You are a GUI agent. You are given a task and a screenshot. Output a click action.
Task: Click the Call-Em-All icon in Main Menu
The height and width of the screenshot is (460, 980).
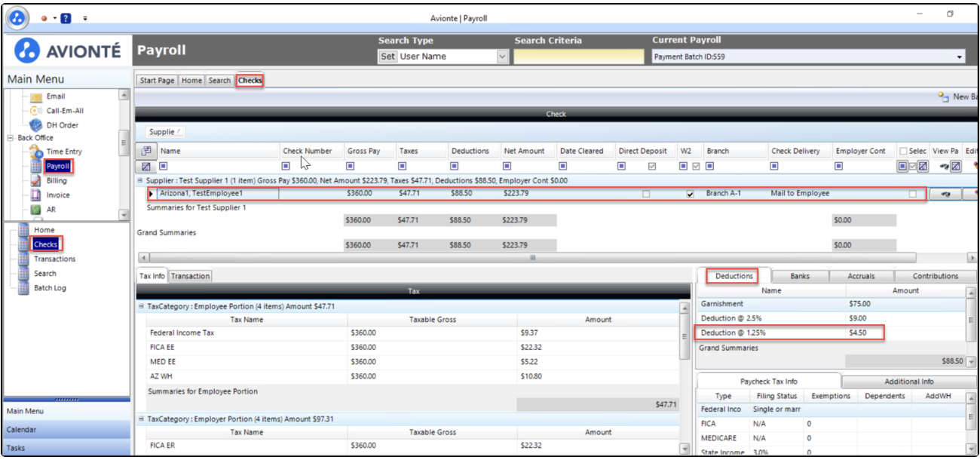(x=35, y=111)
